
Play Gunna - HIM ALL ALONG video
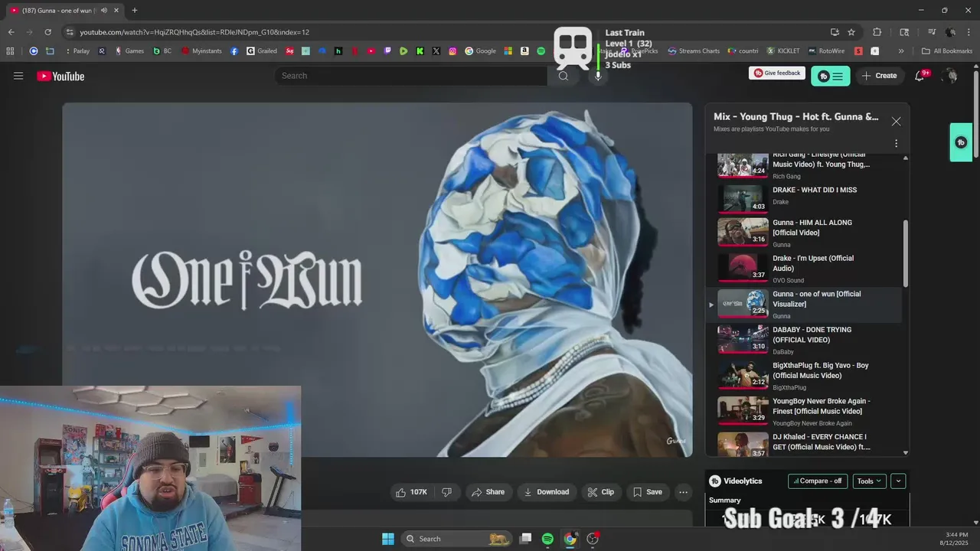[804, 233]
